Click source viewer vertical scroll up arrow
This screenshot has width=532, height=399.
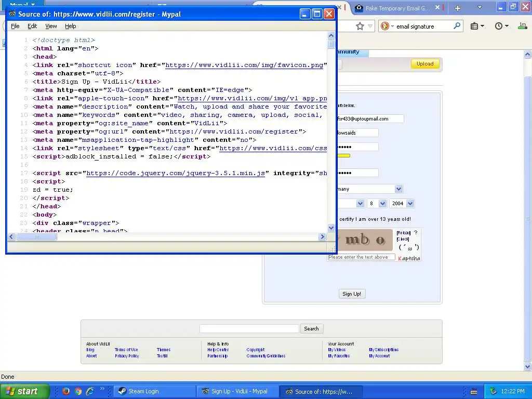331,35
